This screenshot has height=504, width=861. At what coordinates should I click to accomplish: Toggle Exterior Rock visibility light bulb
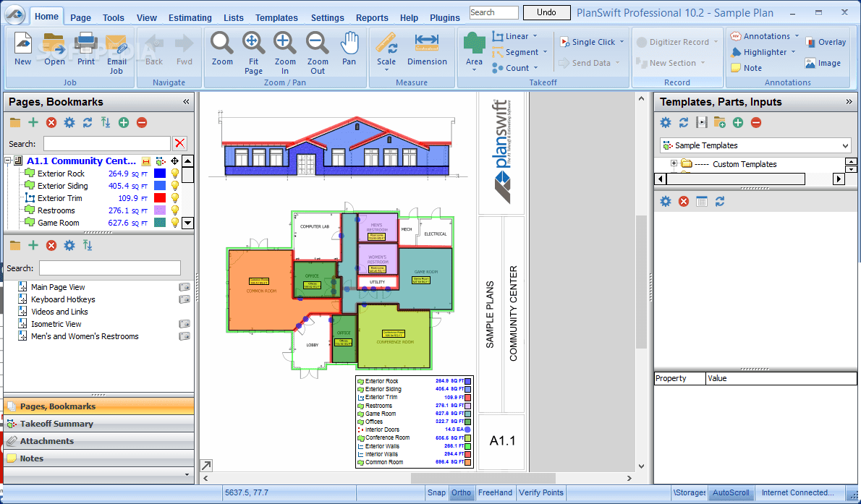tap(174, 174)
